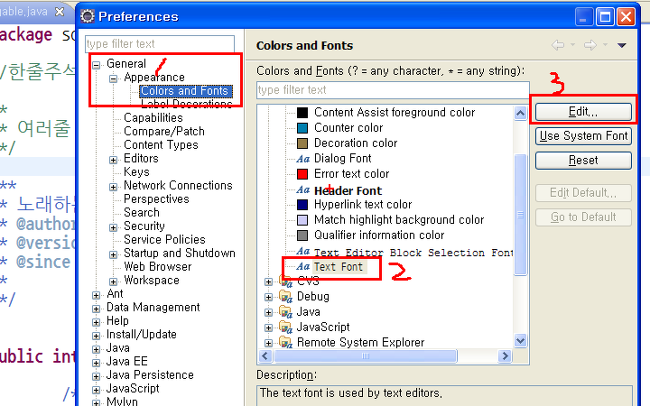Viewport: 650px width, 406px height.
Task: Expand the Startup and Shutdown node
Action: tap(113, 255)
